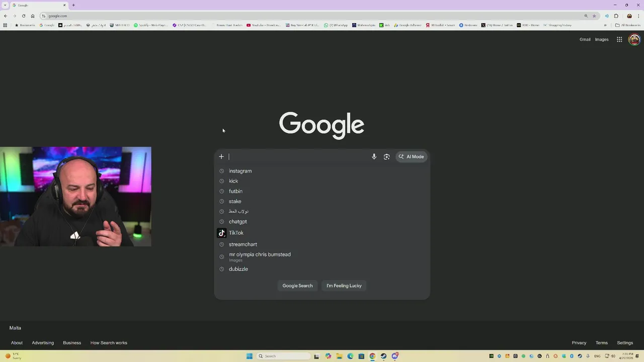This screenshot has height=362, width=644.
Task: Open All Bookmarks folder
Action: tap(627, 25)
